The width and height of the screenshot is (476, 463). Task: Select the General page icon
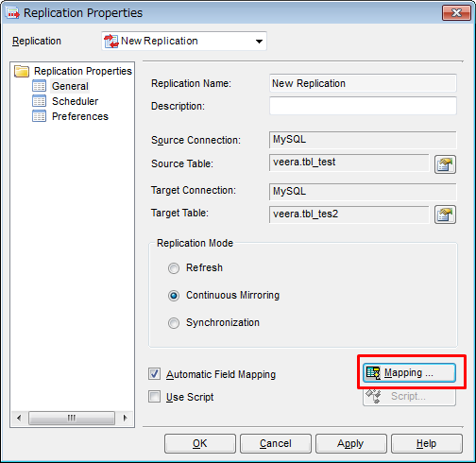(x=39, y=86)
